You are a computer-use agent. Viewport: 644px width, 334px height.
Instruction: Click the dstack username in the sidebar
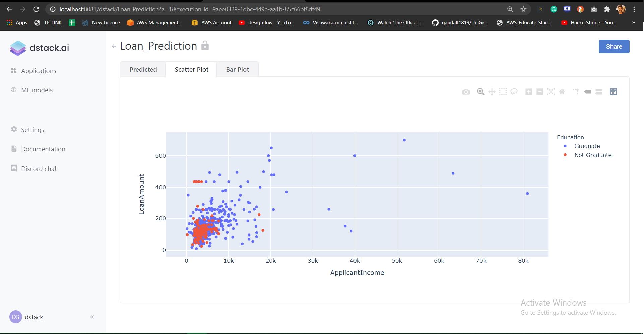coord(34,317)
